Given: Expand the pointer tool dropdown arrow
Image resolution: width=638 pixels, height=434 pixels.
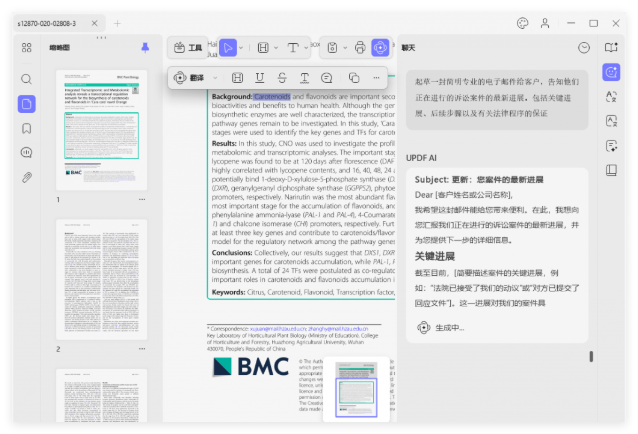Looking at the screenshot, I should [x=241, y=48].
